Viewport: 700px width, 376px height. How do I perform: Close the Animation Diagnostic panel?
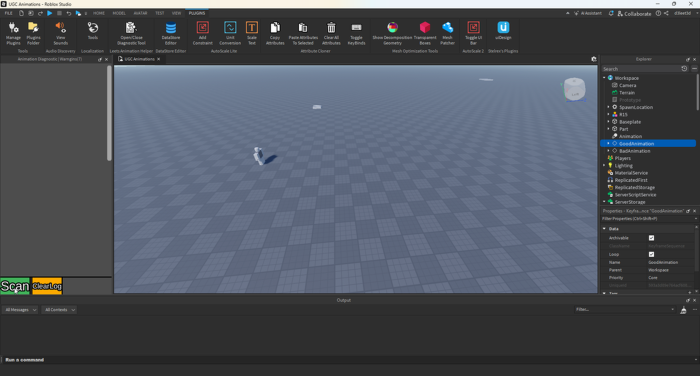click(106, 59)
